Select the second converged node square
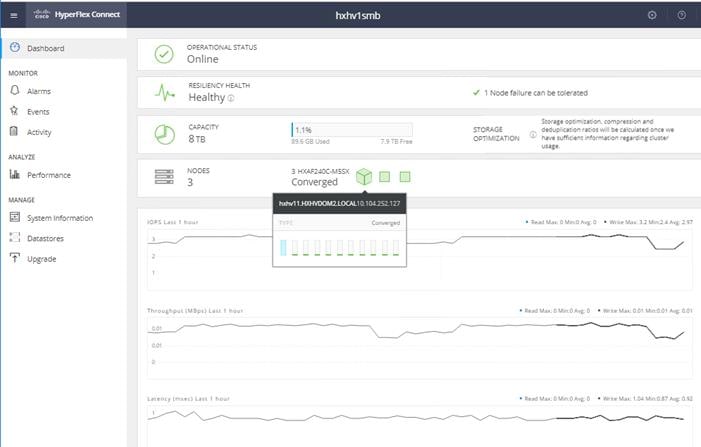This screenshot has height=447, width=701. (384, 177)
